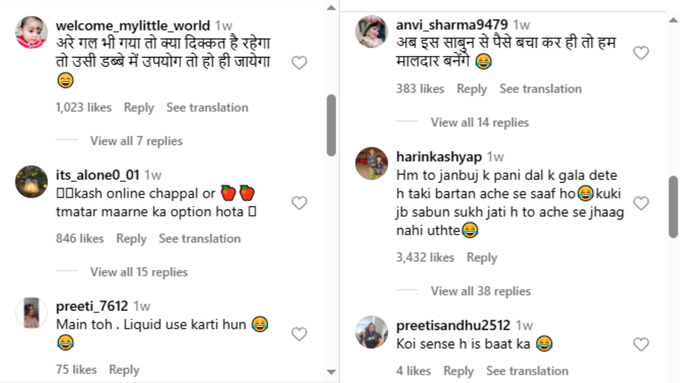Click the left comments panel scrollbar thumb
The image size is (680, 383).
coord(331,125)
